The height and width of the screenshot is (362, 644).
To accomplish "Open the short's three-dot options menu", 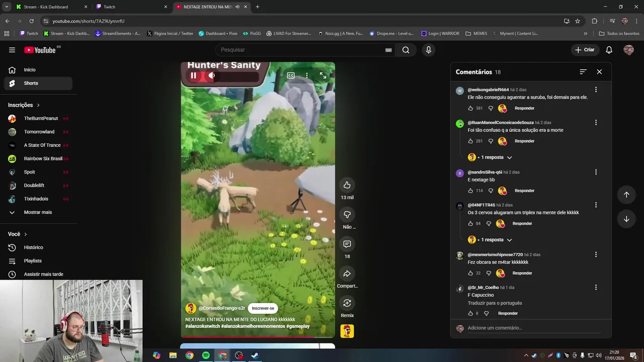I will pyautogui.click(x=307, y=75).
